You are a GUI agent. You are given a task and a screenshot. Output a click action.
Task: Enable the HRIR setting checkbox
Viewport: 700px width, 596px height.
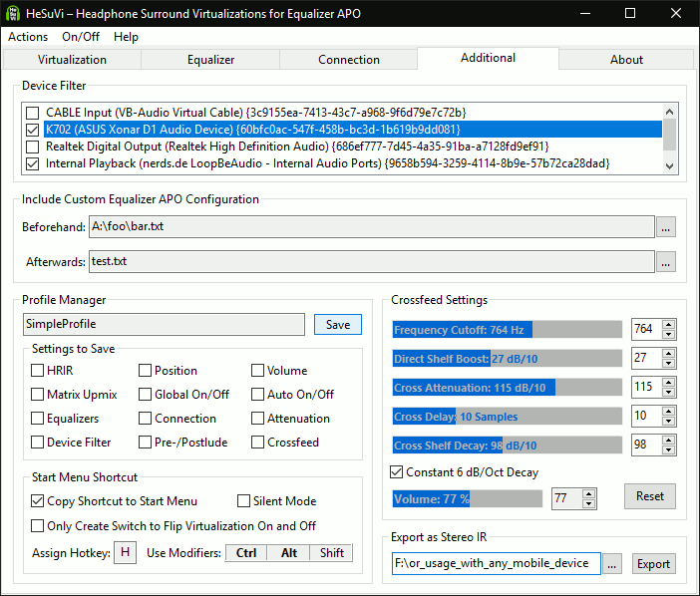click(x=37, y=371)
